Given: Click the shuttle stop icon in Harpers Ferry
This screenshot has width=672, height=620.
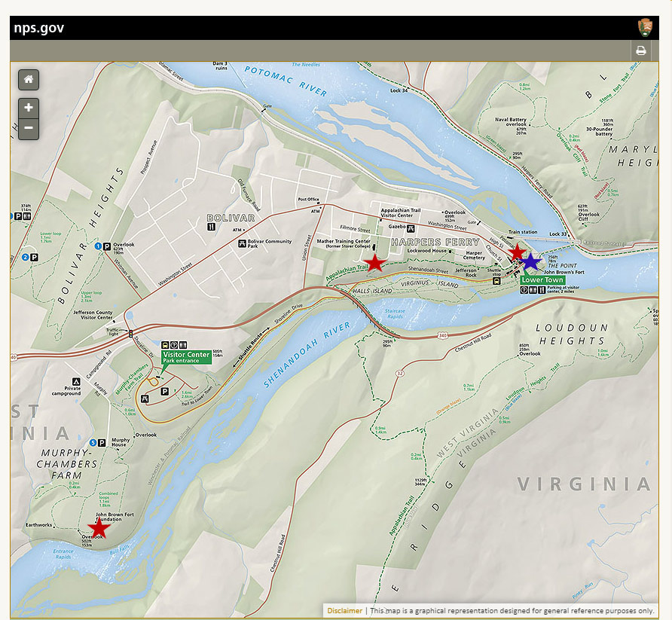Looking at the screenshot, I should [x=496, y=281].
